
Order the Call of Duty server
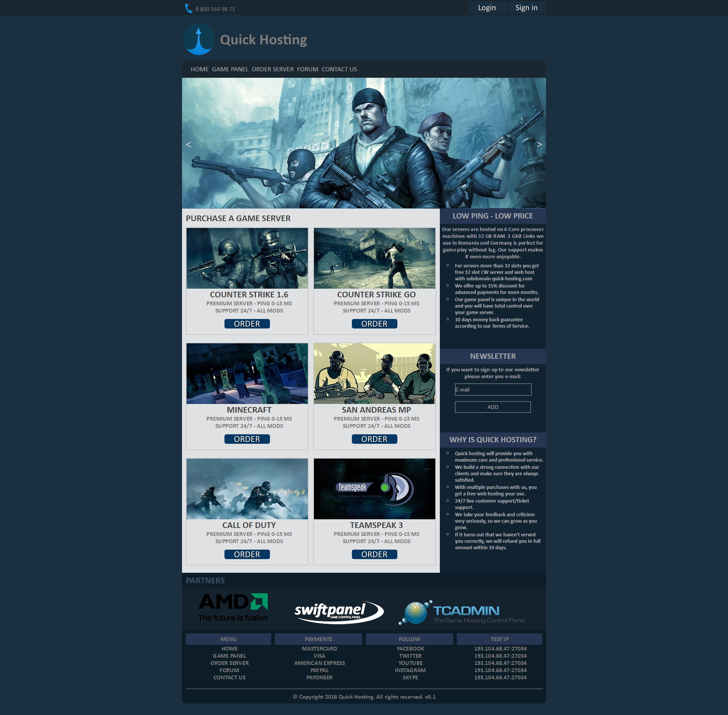click(247, 554)
